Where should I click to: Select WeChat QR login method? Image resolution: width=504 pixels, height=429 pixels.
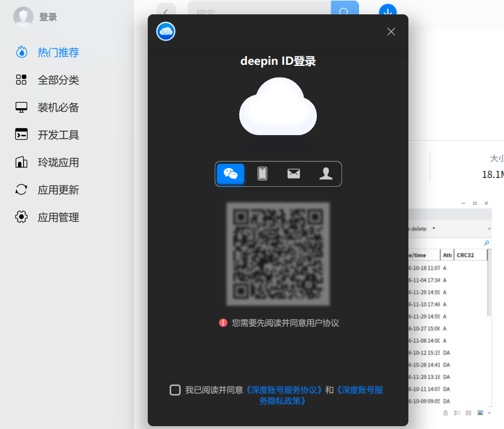(231, 174)
